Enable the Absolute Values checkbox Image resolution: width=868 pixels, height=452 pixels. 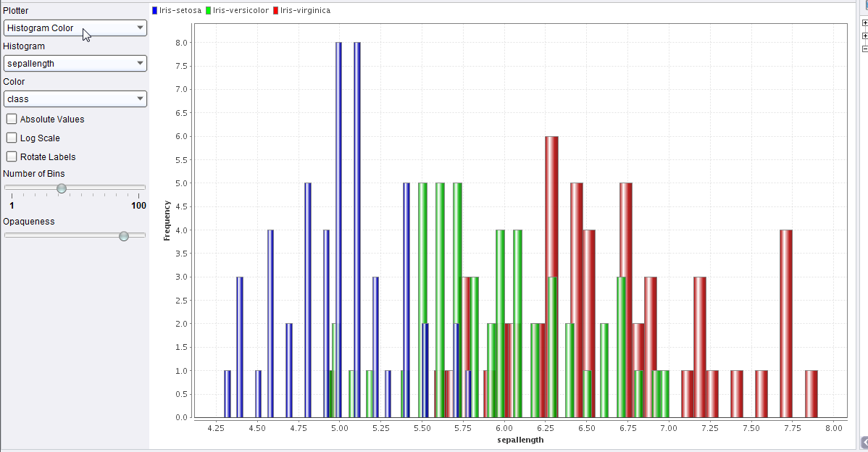[12, 119]
